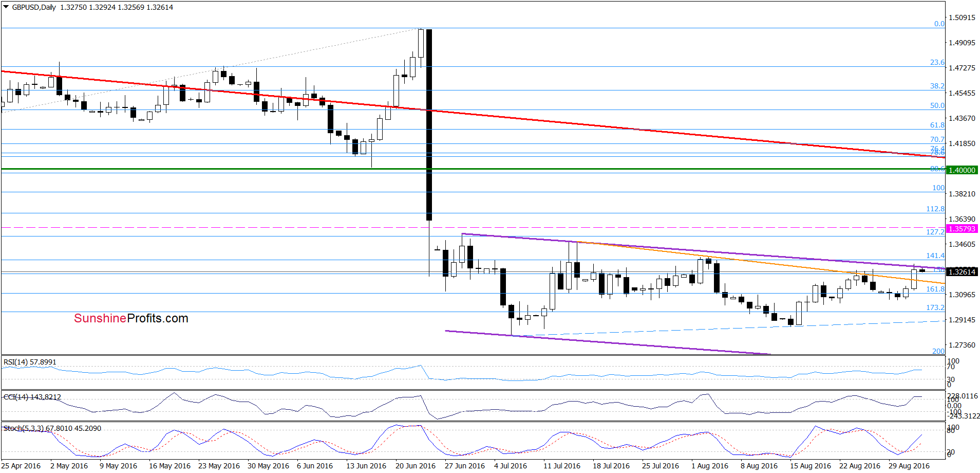The width and height of the screenshot is (980, 473).
Task: Click the 1.27360 price axis label
Action: (x=962, y=345)
